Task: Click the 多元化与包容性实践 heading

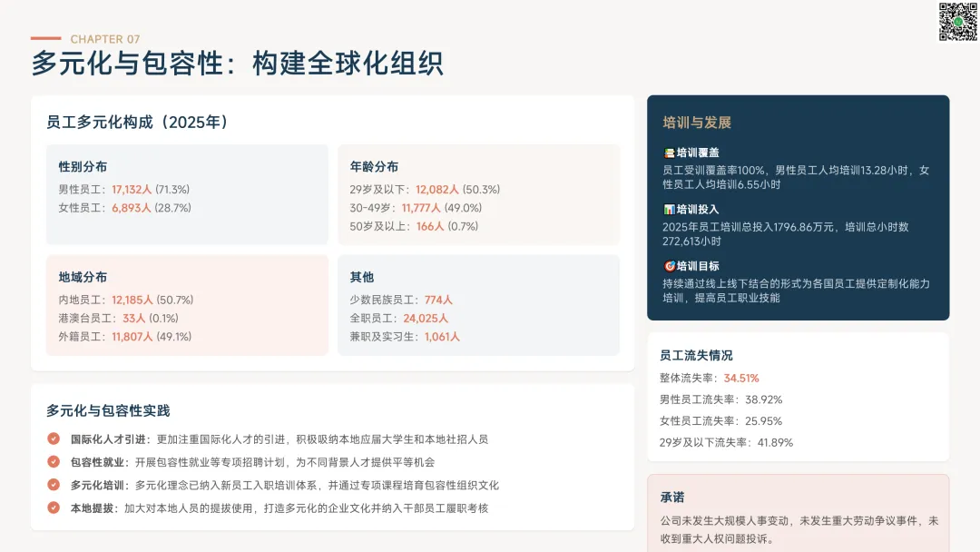Action: pyautogui.click(x=108, y=410)
